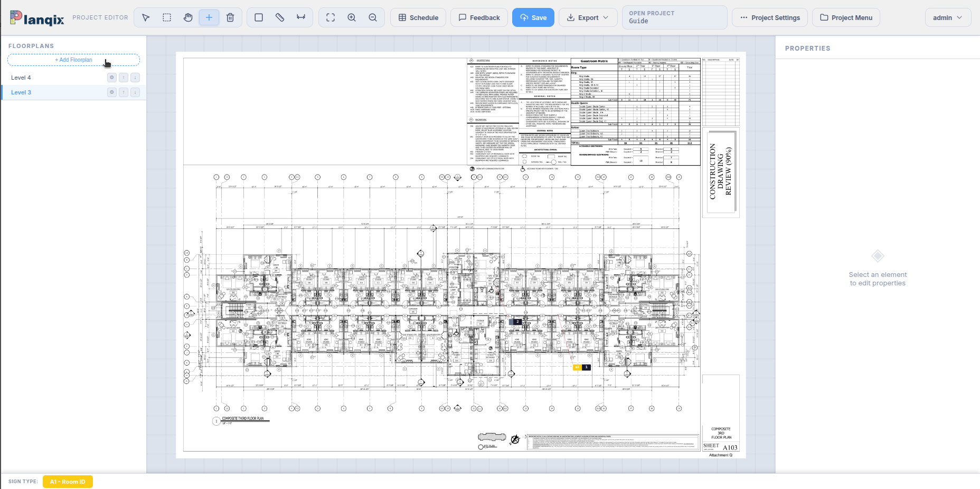
Task: Open settings gear for Level 4
Action: [x=112, y=78]
